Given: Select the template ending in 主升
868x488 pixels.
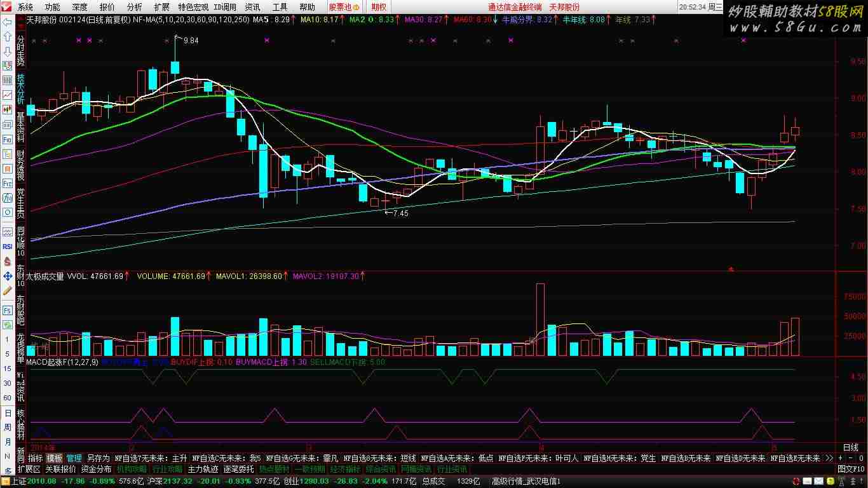Looking at the screenshot, I should 151,458.
